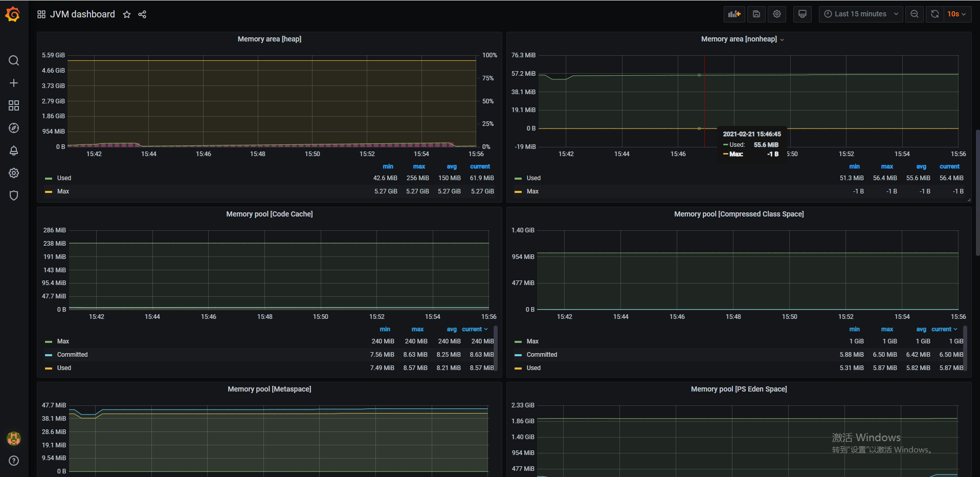
Task: Open the search icon in sidebar
Action: 14,60
